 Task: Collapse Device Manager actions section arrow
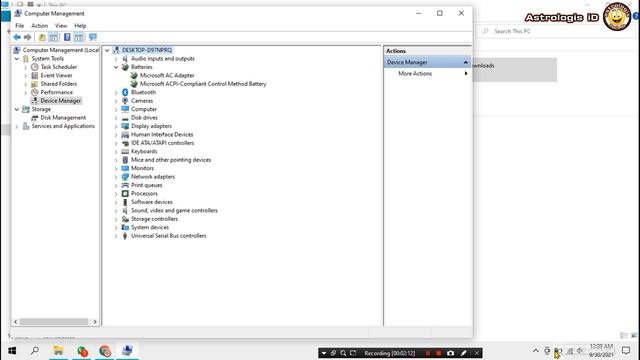(x=466, y=62)
